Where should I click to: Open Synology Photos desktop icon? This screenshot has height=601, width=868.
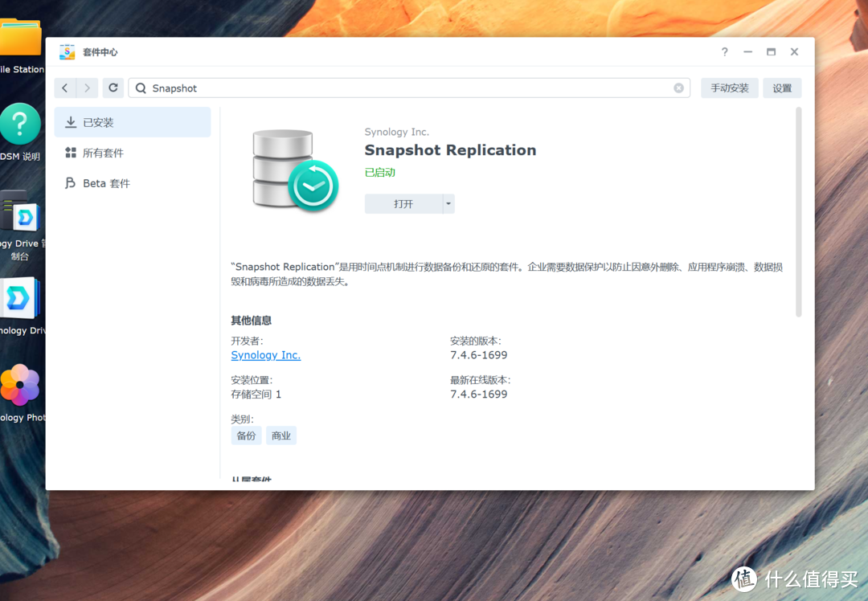[x=22, y=386]
